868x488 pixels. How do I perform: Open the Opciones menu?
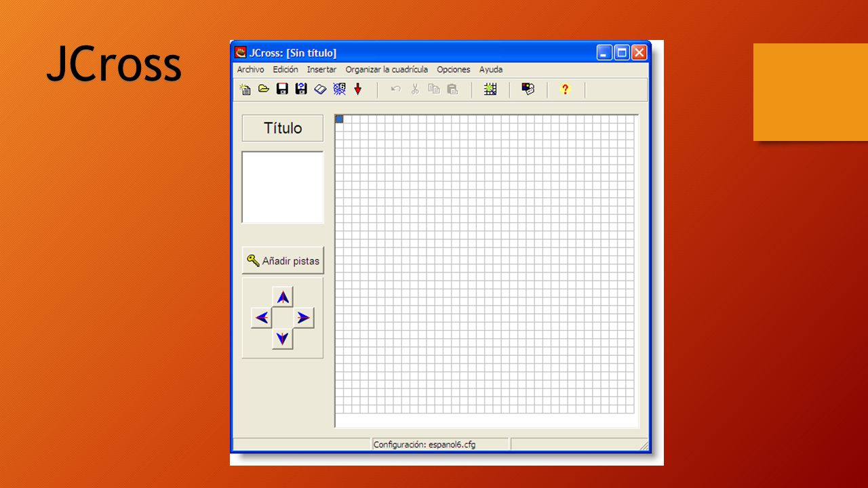454,69
